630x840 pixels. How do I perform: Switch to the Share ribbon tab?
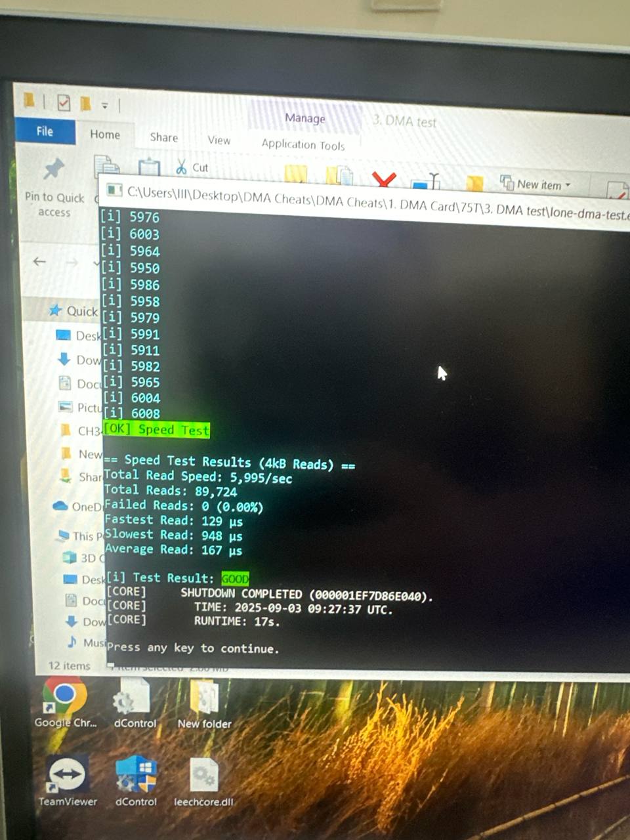pos(163,138)
